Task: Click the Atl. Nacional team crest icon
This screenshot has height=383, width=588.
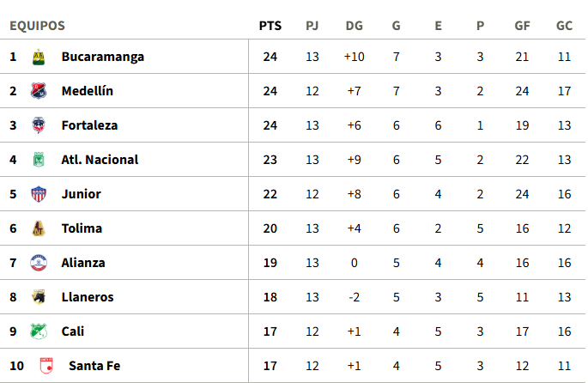Action: point(38,160)
